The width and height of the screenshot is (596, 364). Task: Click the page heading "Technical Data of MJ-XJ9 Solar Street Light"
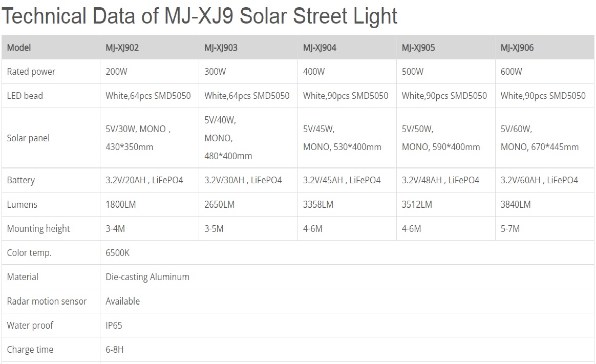click(199, 16)
